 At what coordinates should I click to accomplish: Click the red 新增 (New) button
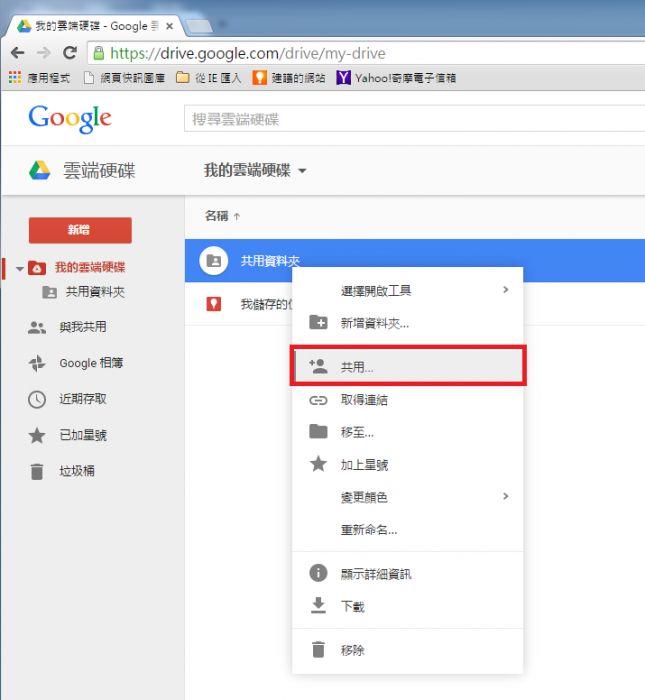click(80, 230)
